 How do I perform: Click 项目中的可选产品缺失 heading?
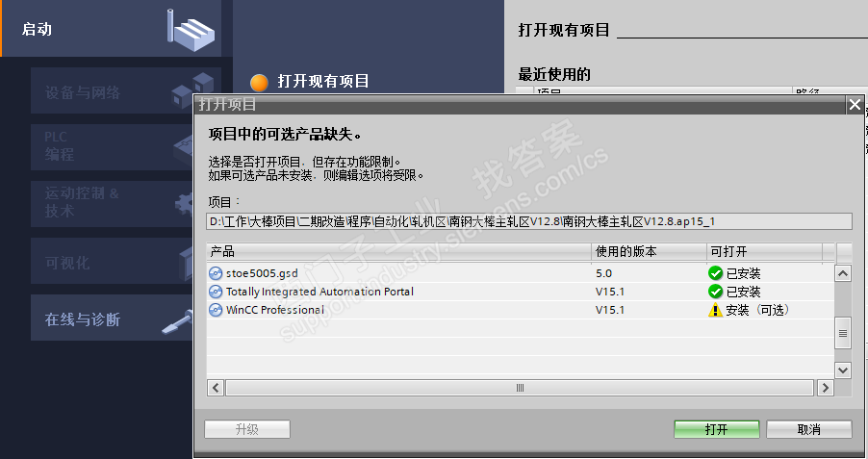pyautogui.click(x=285, y=134)
